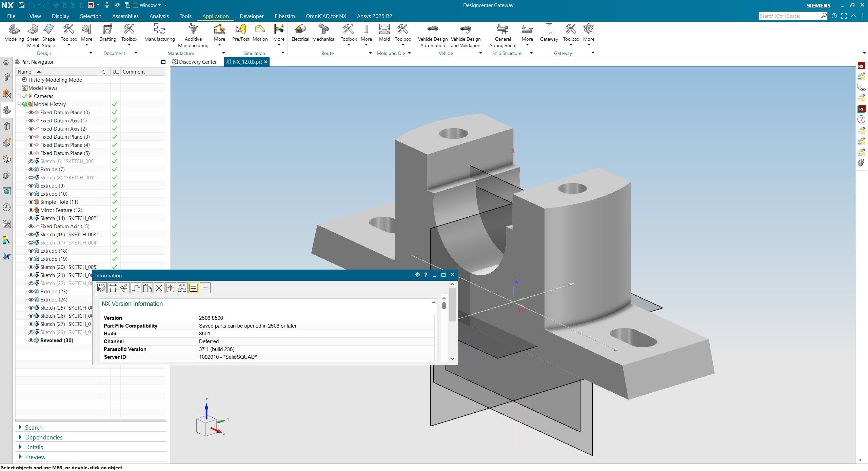Expand the Search section
The height and width of the screenshot is (471, 868).
pyautogui.click(x=21, y=427)
